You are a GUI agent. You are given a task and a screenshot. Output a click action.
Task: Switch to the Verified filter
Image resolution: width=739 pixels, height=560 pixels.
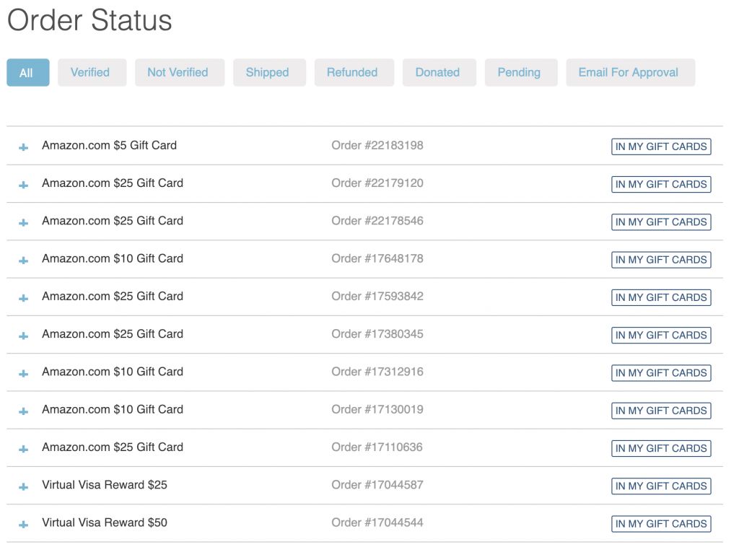tap(92, 72)
